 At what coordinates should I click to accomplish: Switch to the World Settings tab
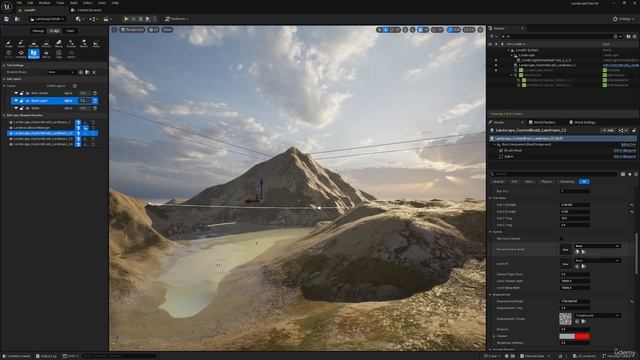[x=582, y=122]
